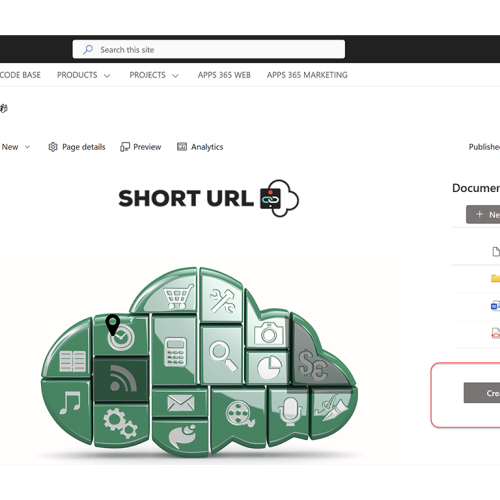Image resolution: width=500 pixels, height=500 pixels.
Task: Go to APPS 365 MARKETING
Action: pos(307,75)
